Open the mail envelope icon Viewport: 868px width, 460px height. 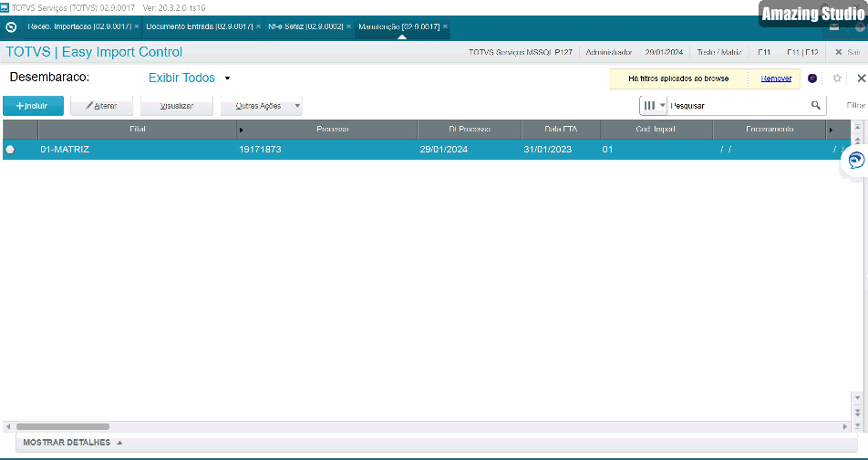(x=834, y=26)
